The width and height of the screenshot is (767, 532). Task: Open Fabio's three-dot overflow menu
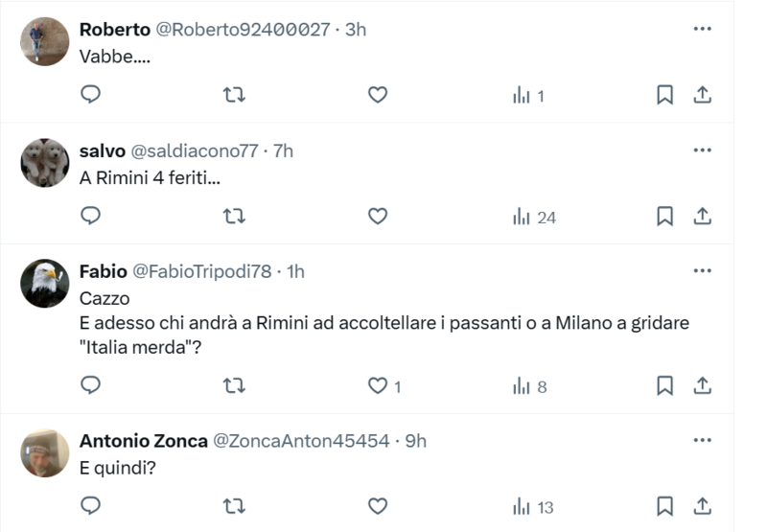point(702,271)
